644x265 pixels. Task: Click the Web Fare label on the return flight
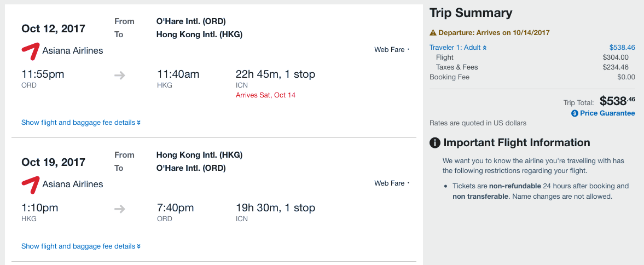click(x=390, y=183)
